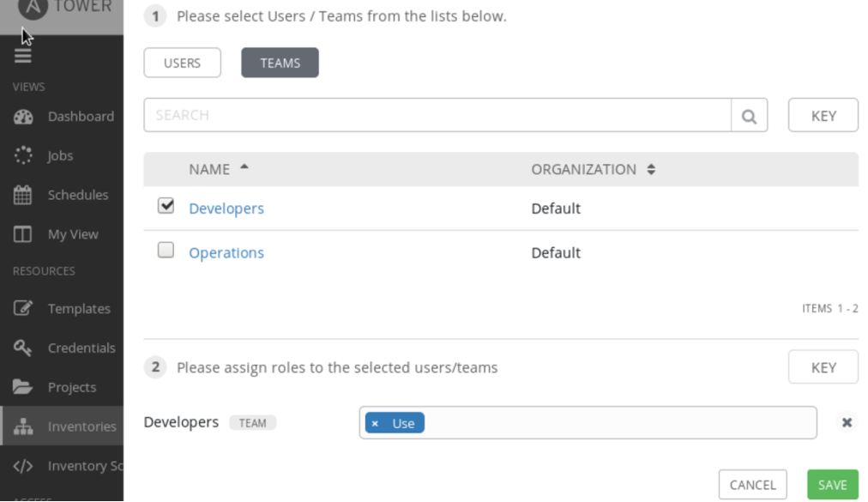Click into the SEARCH input field
Viewport: 868px width, 502px height.
(x=437, y=116)
